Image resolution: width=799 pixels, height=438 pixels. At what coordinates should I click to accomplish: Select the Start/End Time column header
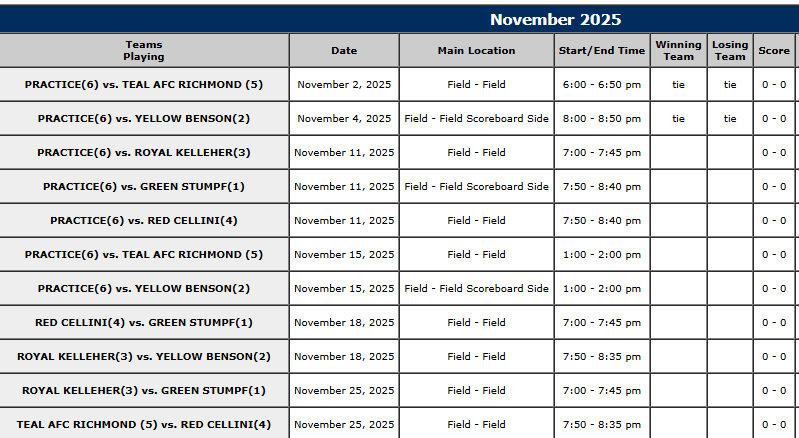[x=602, y=51]
